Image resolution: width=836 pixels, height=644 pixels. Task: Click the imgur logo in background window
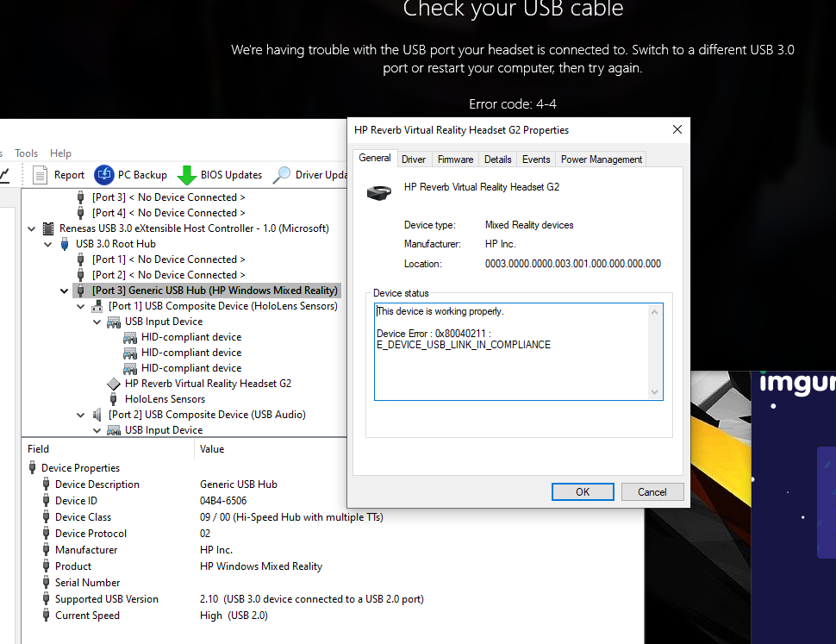pyautogui.click(x=797, y=384)
